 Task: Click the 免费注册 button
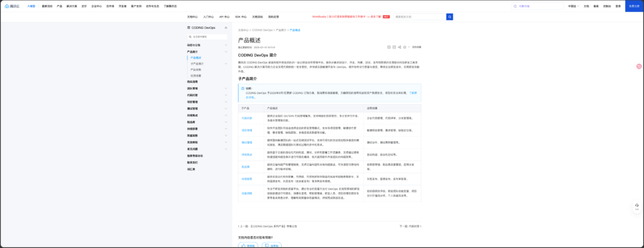click(634, 6)
